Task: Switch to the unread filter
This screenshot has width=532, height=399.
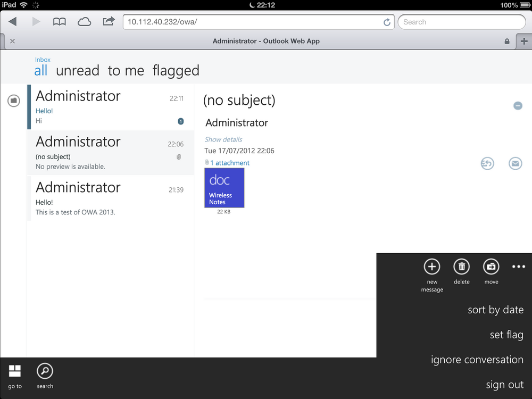Action: click(78, 71)
